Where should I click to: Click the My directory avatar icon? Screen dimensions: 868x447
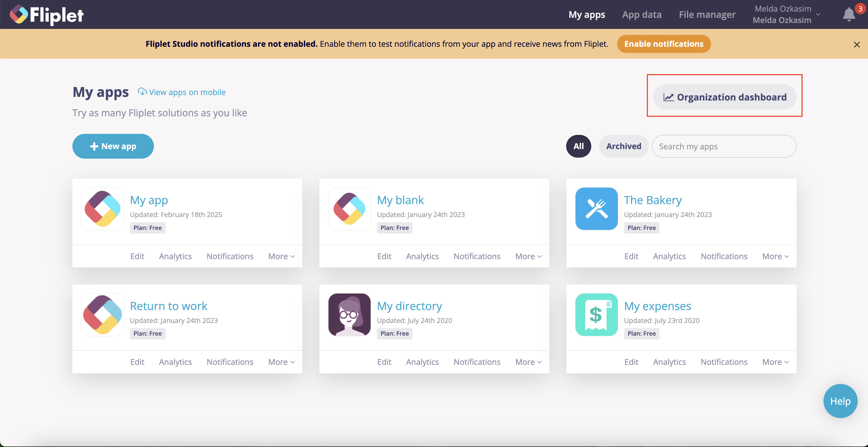[349, 314]
